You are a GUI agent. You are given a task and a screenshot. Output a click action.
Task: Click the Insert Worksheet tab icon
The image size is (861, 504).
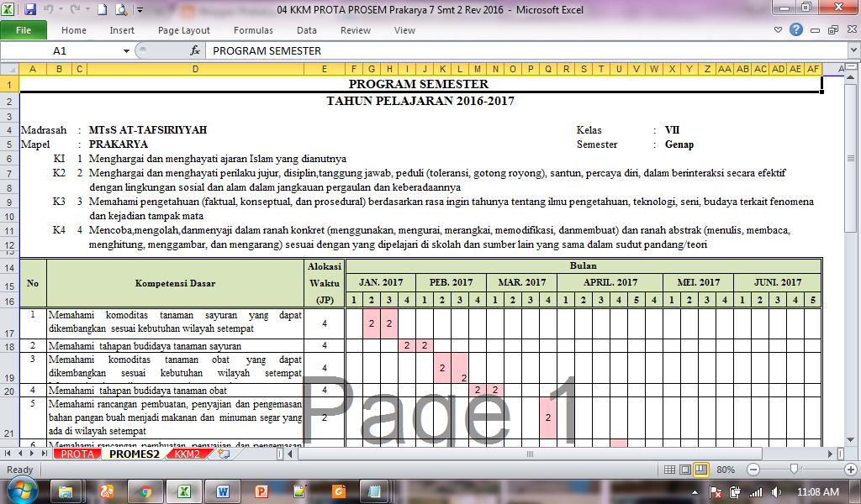click(x=224, y=454)
